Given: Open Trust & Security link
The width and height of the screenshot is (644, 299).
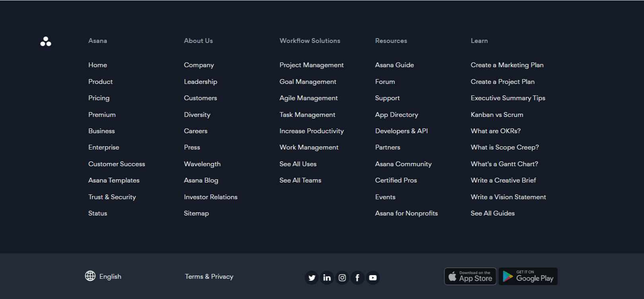Looking at the screenshot, I should pyautogui.click(x=112, y=197).
